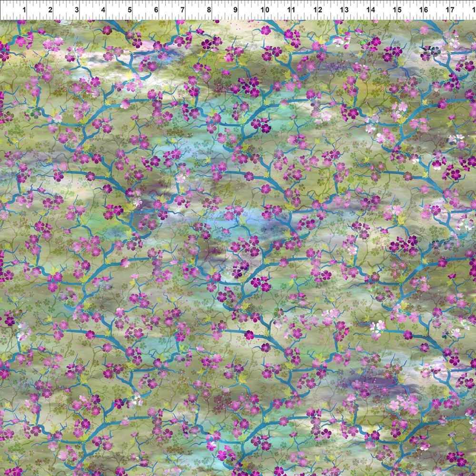Select the number 11 on the ruler
Viewport: 476px width, 476px height.
click(x=291, y=10)
